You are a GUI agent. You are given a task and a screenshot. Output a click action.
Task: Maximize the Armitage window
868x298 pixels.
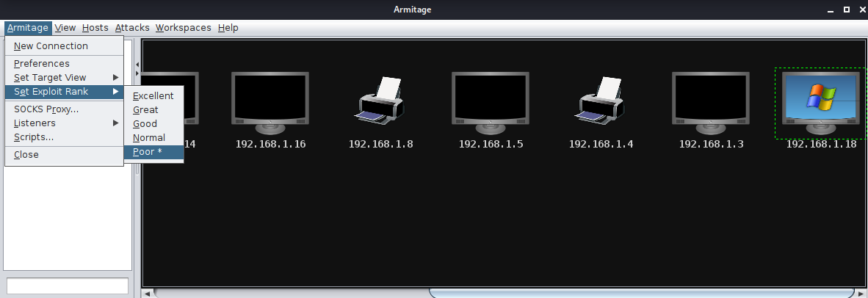(x=847, y=10)
